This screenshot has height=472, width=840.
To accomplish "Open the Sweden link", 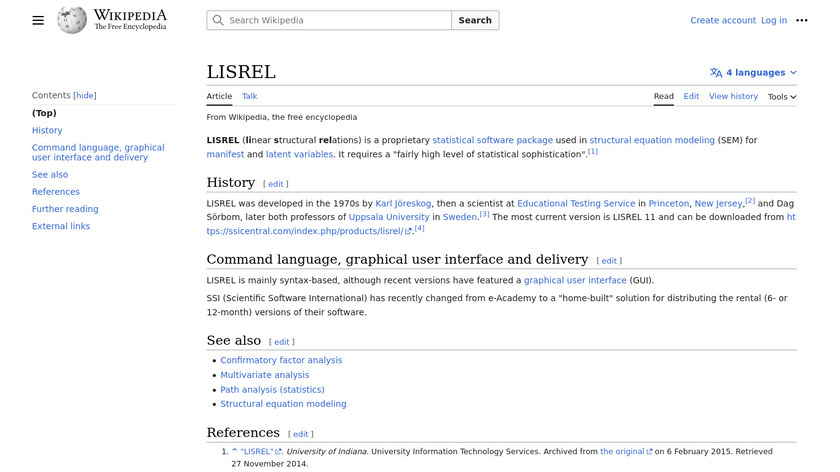I will coord(460,217).
